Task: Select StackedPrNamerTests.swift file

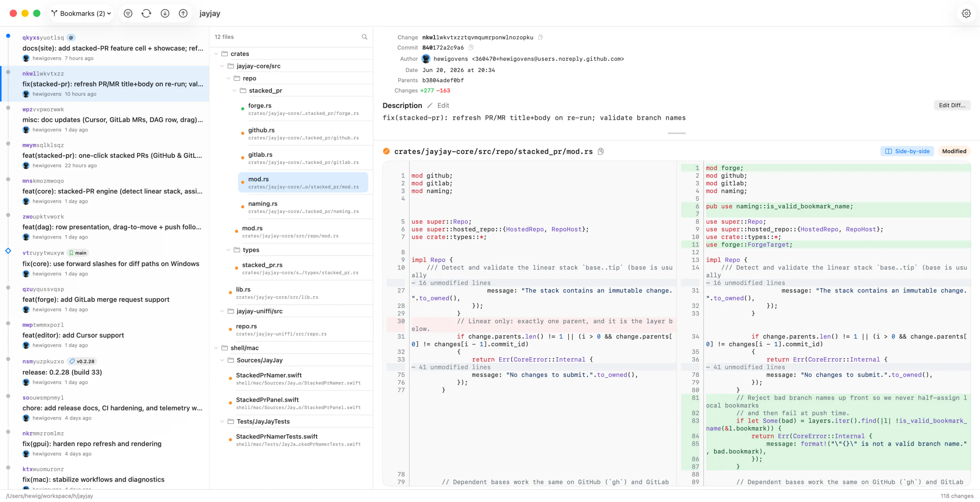Action: (x=297, y=440)
